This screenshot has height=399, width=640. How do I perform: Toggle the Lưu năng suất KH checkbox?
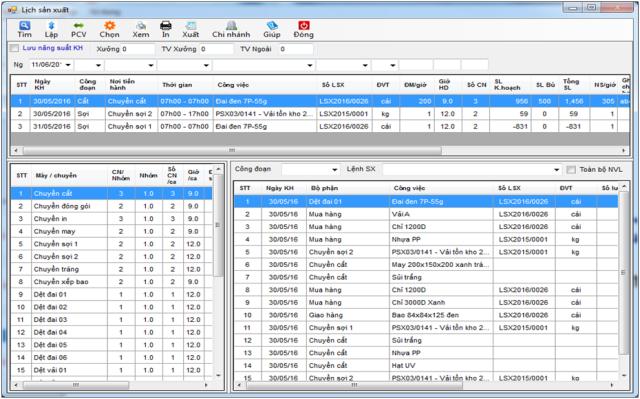15,49
